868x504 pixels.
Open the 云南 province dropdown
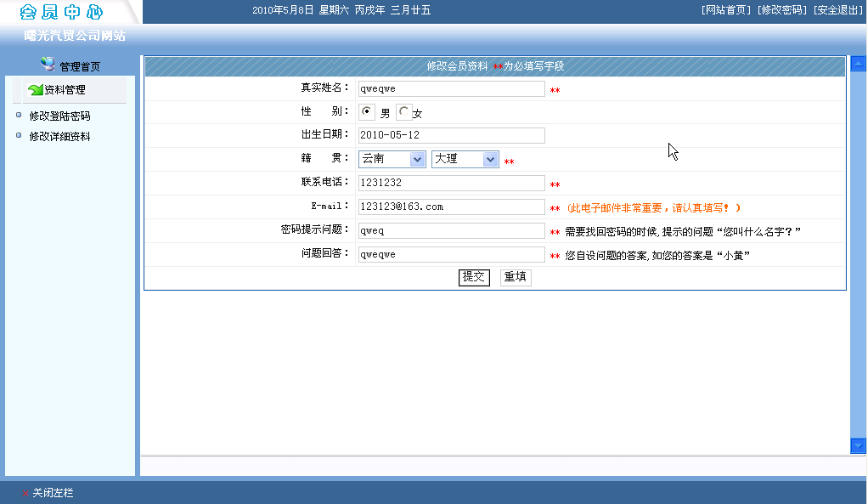tap(392, 160)
